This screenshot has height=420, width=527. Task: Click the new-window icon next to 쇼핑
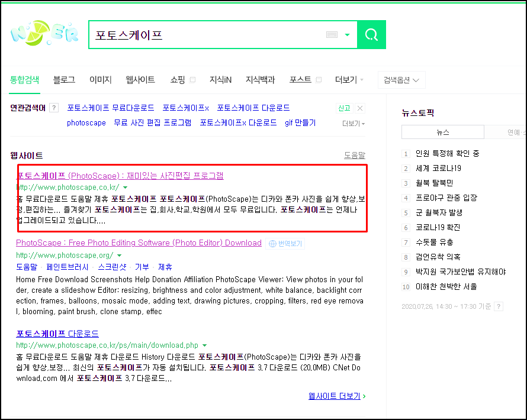[192, 80]
